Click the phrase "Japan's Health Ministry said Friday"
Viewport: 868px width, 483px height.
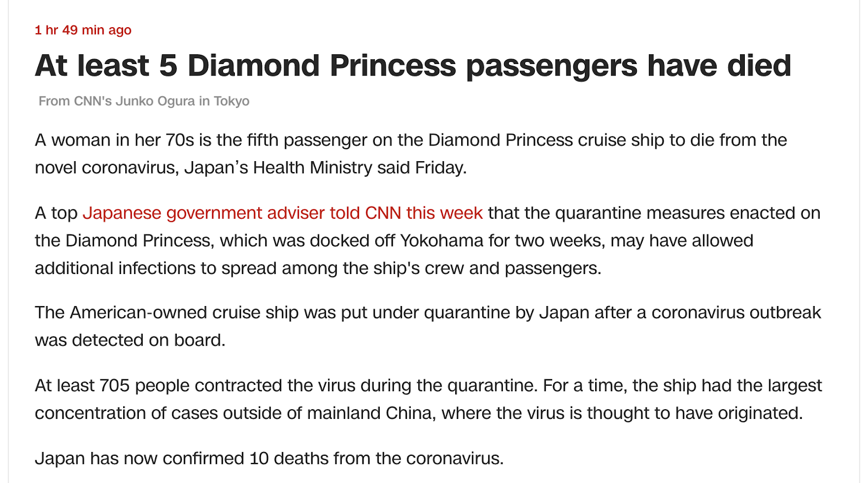[x=324, y=168]
